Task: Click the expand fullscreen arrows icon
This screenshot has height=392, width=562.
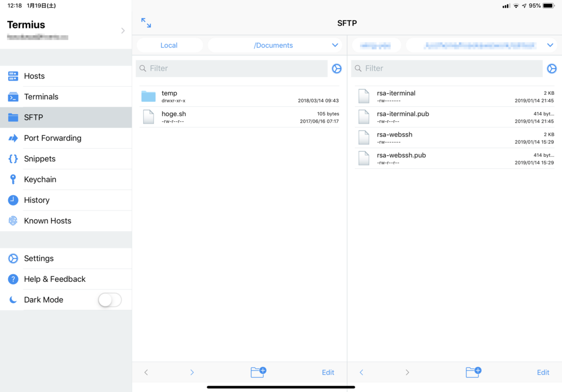Action: [x=146, y=23]
